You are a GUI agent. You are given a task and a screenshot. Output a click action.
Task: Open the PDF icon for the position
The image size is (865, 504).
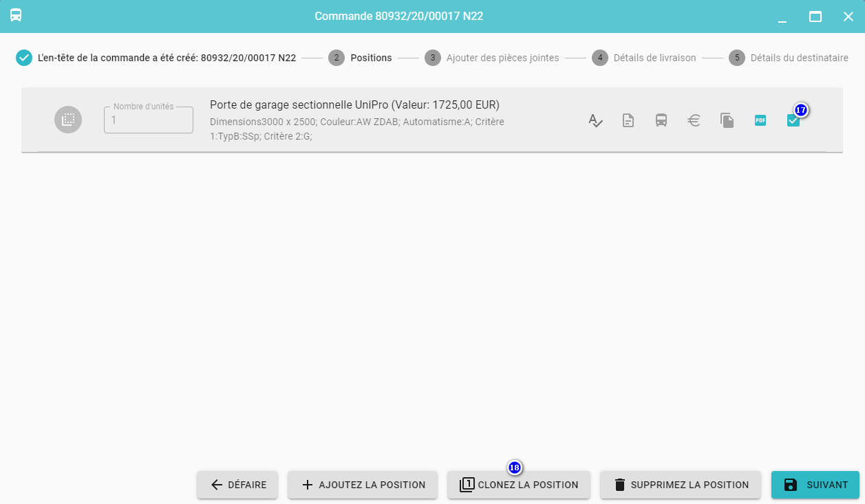pos(760,121)
